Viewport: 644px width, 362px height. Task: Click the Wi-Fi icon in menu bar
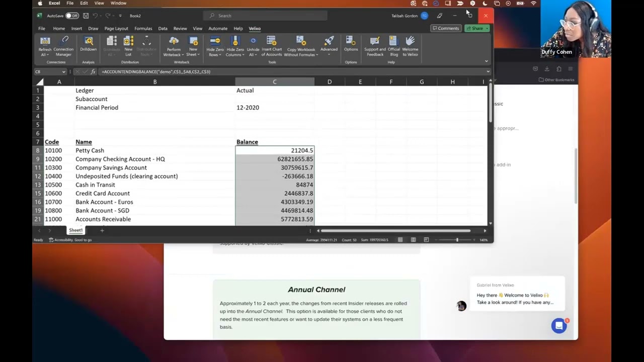pos(534,3)
